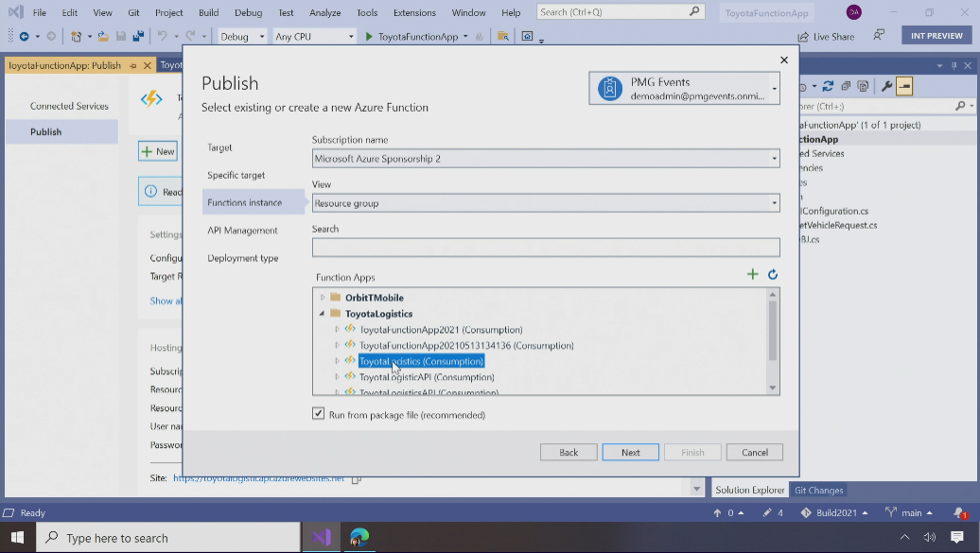Refresh the Function Apps list

click(x=773, y=274)
